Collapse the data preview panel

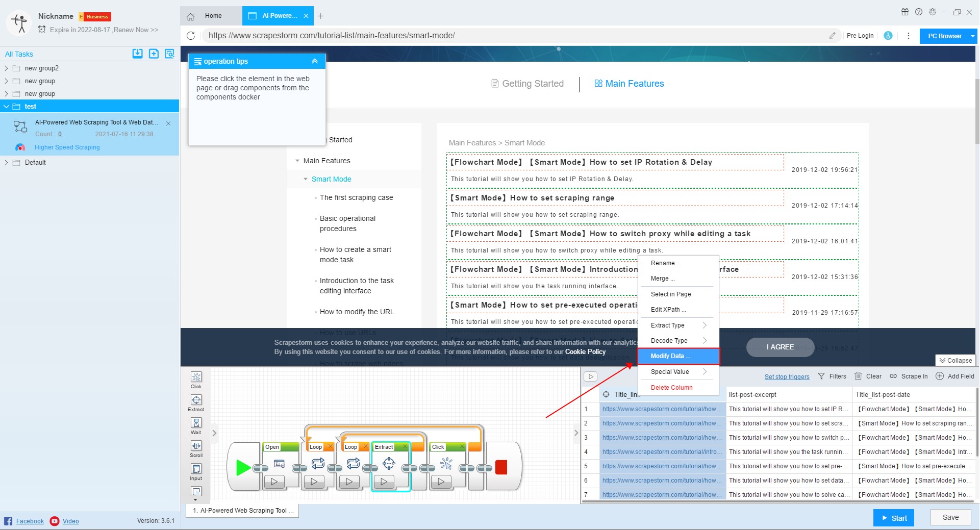pos(955,361)
